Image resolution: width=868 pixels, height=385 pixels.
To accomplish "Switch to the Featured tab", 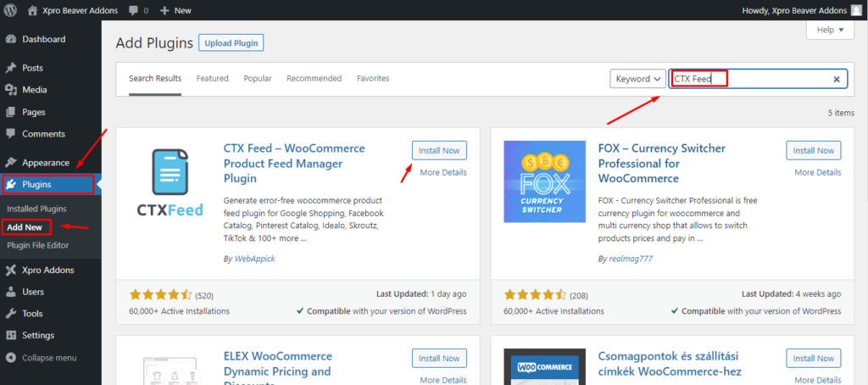I will [213, 79].
